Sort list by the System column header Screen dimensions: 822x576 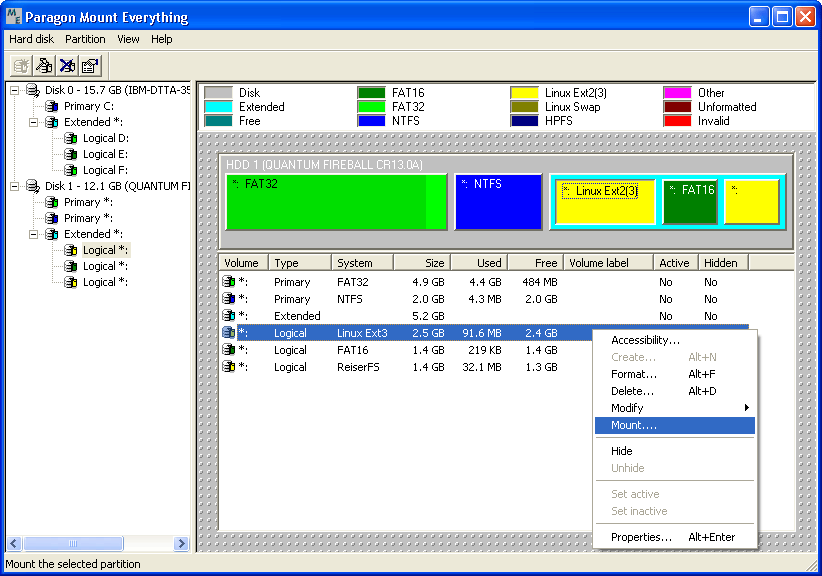[x=362, y=263]
